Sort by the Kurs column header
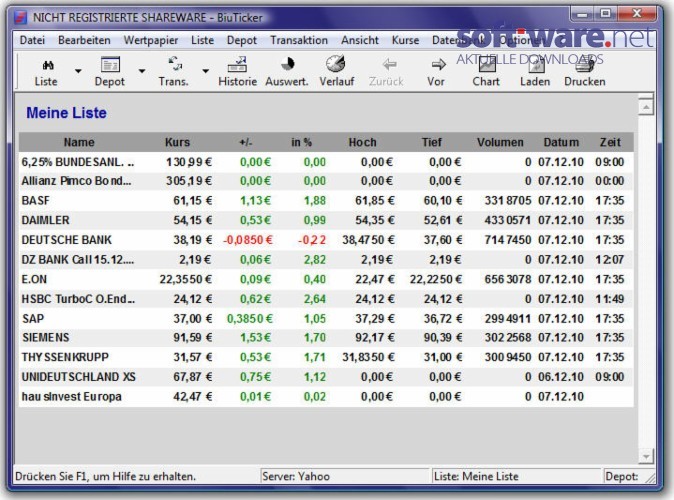This screenshot has width=674, height=500. (178, 142)
